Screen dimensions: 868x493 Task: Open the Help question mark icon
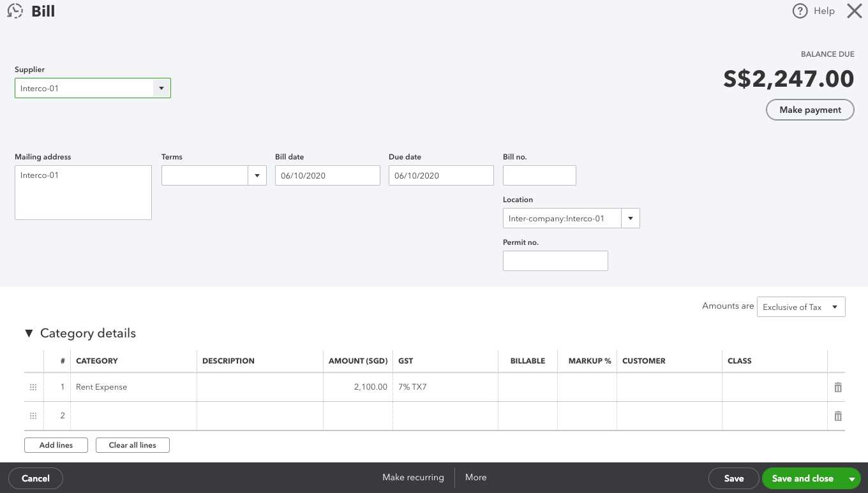[x=800, y=11]
